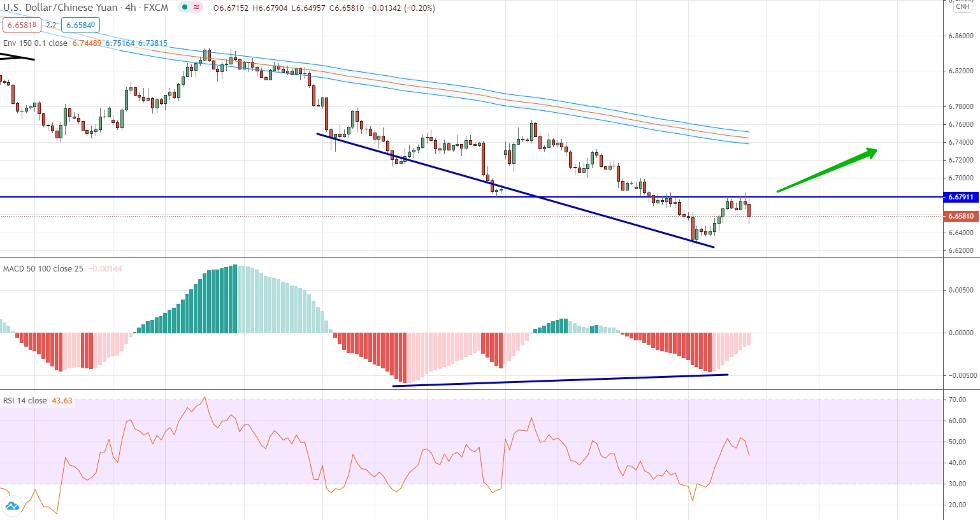
Task: Click the blue 6.67911 price line label
Action: (x=960, y=198)
